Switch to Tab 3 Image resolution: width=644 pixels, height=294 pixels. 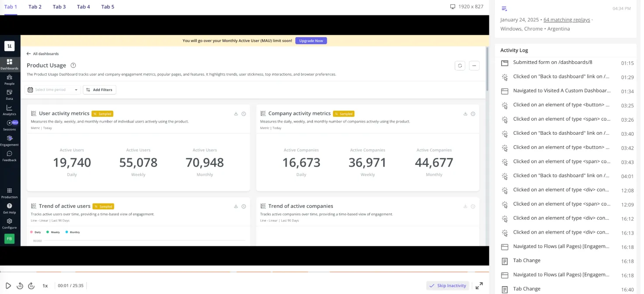(59, 7)
